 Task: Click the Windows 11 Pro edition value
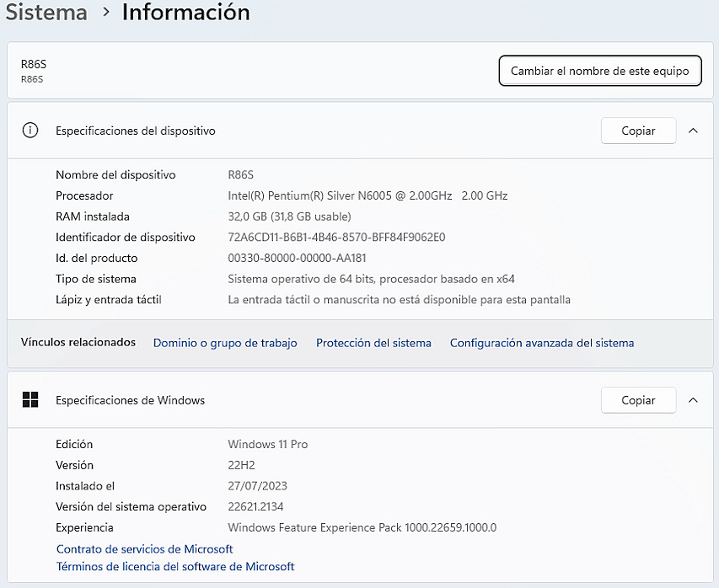click(x=268, y=444)
